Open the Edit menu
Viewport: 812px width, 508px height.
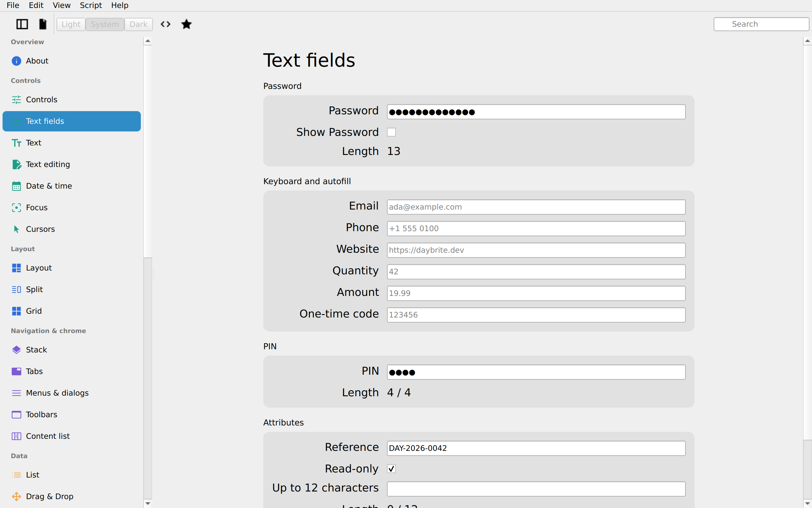36,5
